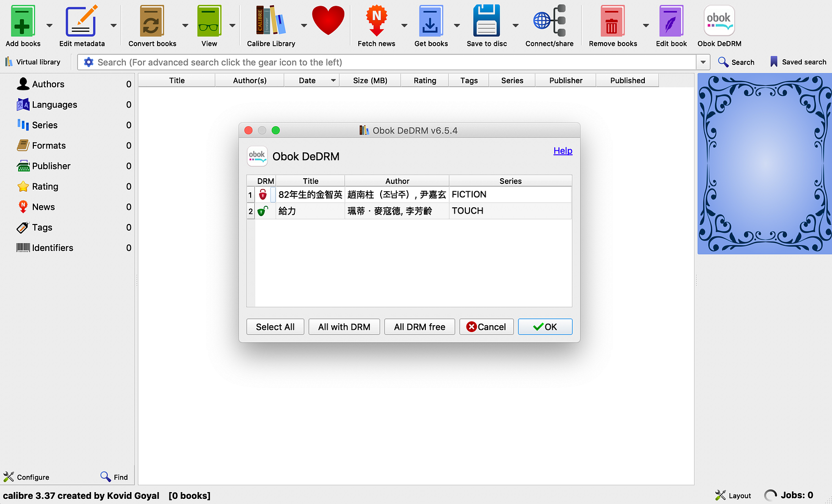Open the Get books dropdown arrow

457,25
